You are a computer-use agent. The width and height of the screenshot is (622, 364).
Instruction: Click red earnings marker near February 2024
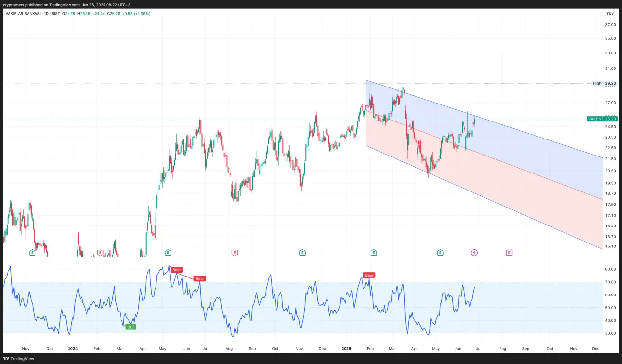(x=100, y=252)
